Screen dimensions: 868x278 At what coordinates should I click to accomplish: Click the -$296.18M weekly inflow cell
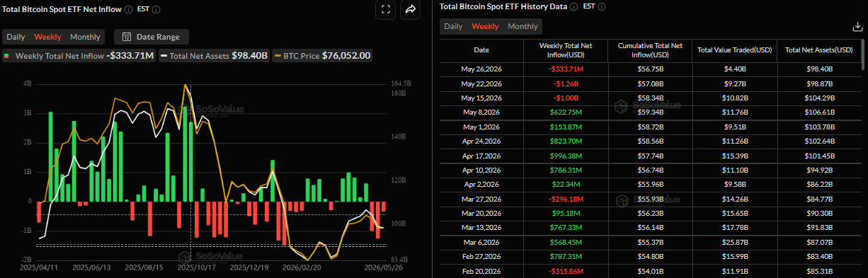click(x=566, y=199)
